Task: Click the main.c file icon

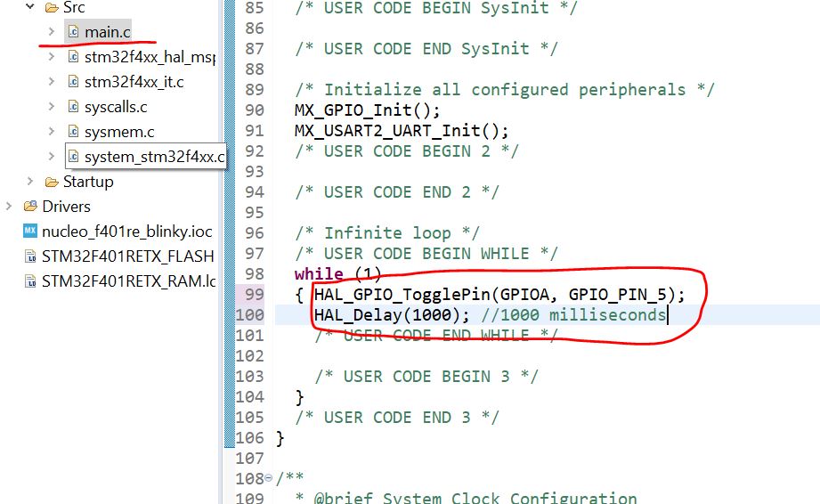Action: pos(73,32)
